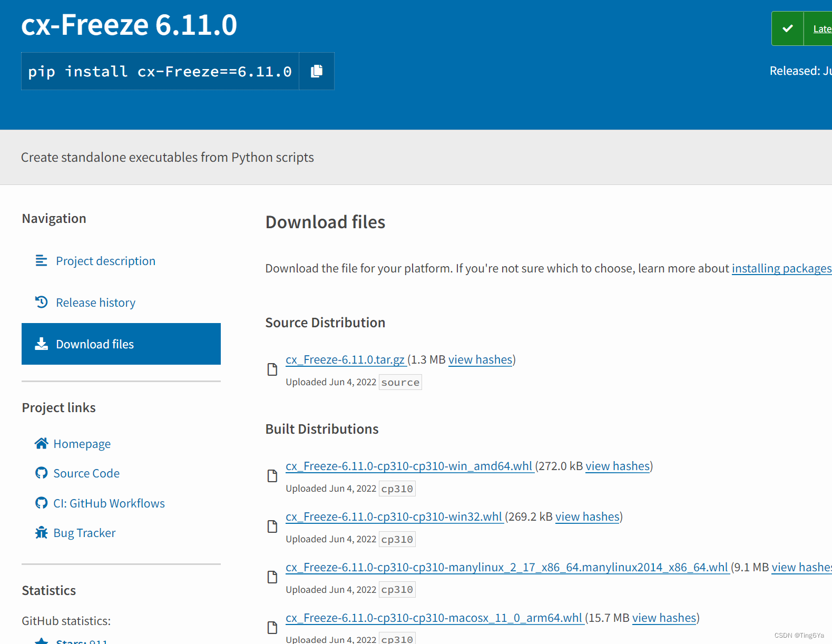Click the Release history clock icon
This screenshot has height=644, width=832.
click(41, 302)
